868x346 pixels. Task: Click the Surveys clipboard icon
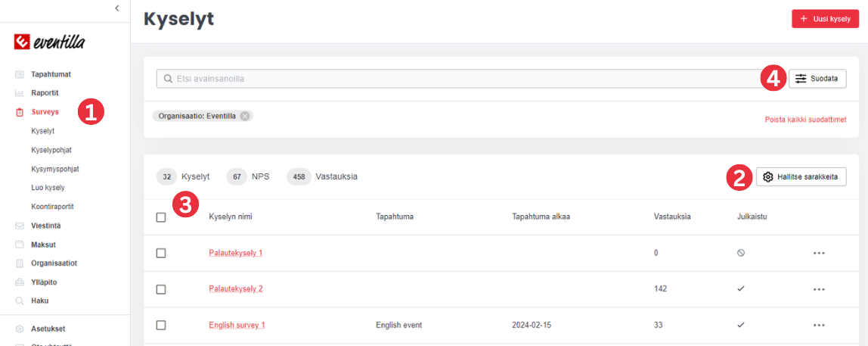click(20, 112)
